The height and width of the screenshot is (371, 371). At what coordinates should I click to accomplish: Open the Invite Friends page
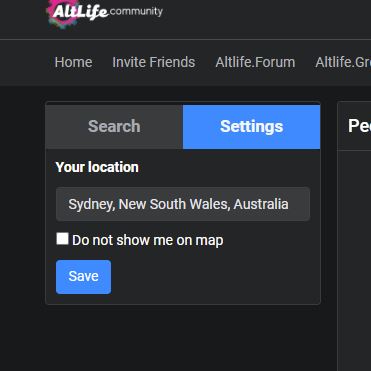tap(154, 62)
